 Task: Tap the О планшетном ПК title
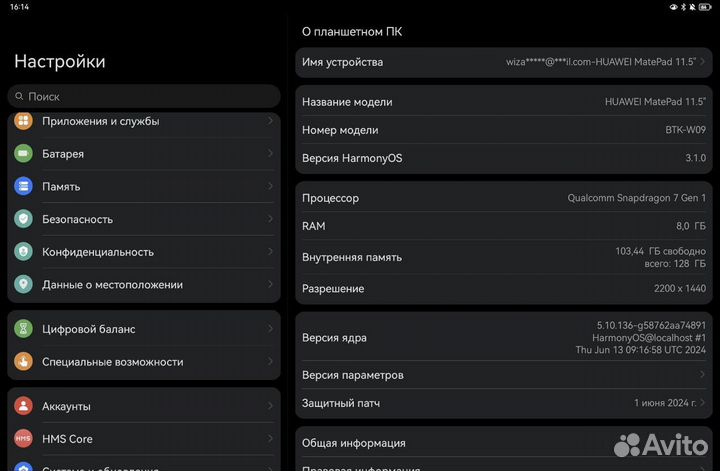pyautogui.click(x=352, y=32)
